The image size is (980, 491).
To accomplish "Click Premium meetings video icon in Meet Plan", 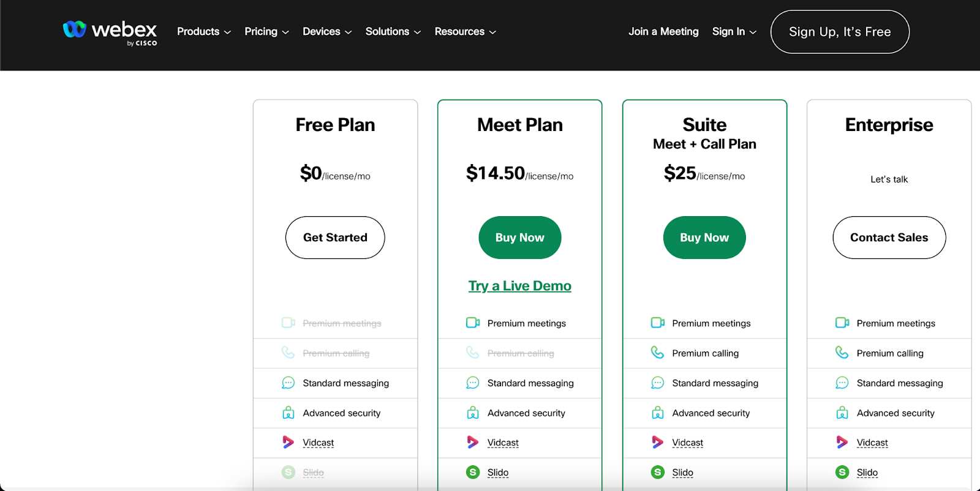I will [x=473, y=323].
